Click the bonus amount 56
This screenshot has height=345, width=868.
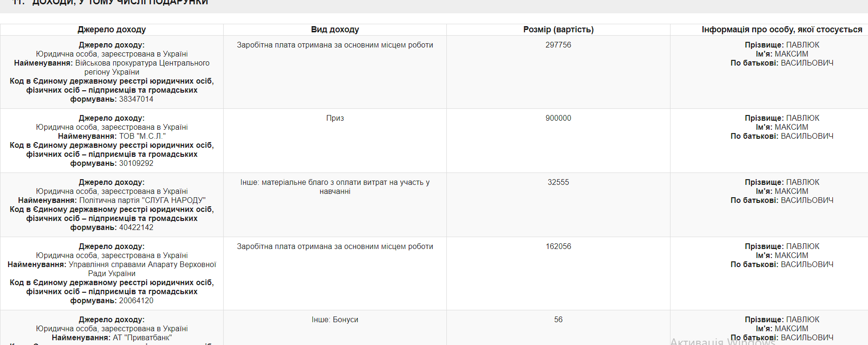pos(558,319)
